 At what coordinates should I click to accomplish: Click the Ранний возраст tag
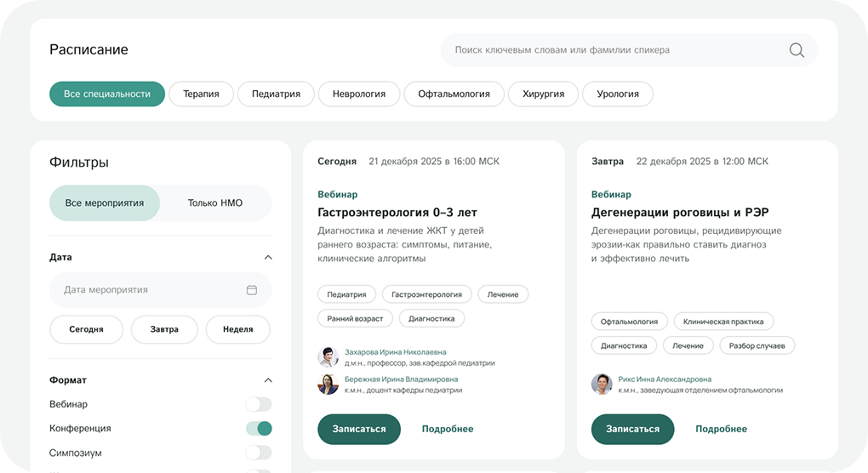[x=355, y=319]
